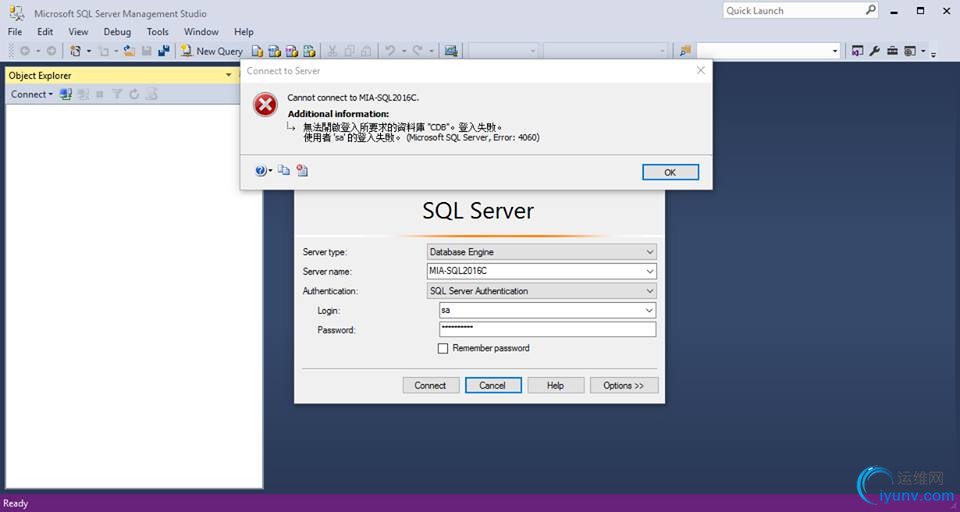Click the Database Engine Query icon
The height and width of the screenshot is (512, 960).
[258, 51]
